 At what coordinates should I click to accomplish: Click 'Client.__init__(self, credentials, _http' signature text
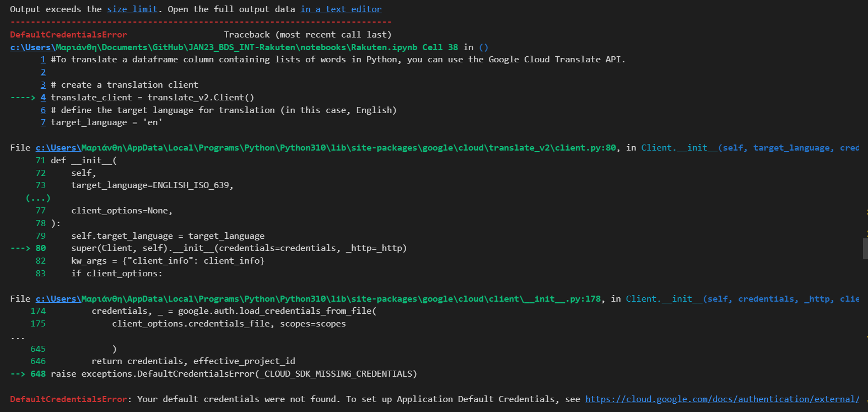pyautogui.click(x=742, y=299)
